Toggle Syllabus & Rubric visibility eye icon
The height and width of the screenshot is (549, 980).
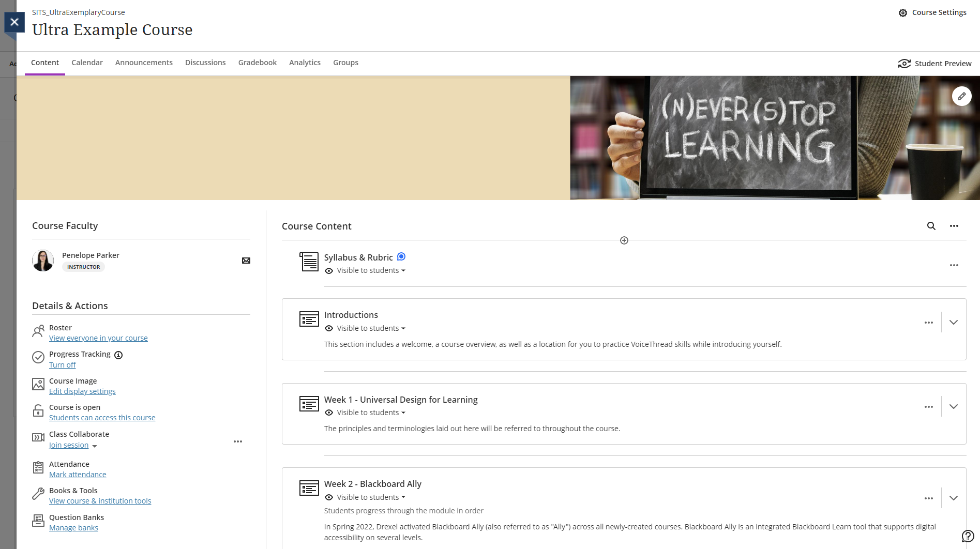[x=328, y=271]
